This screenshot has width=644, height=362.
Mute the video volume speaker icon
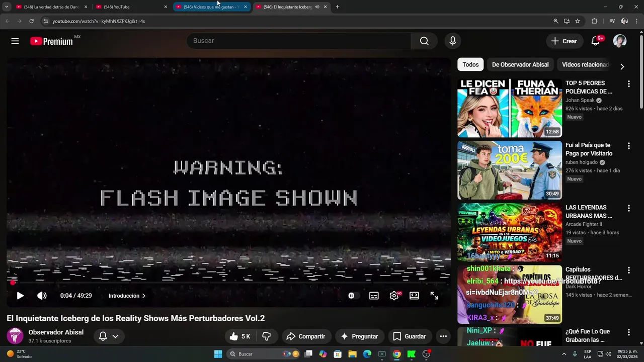click(42, 296)
